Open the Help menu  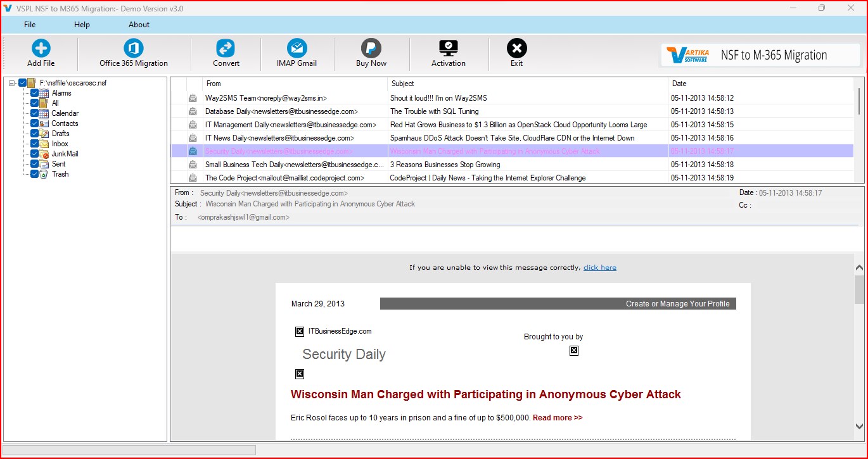(x=82, y=25)
